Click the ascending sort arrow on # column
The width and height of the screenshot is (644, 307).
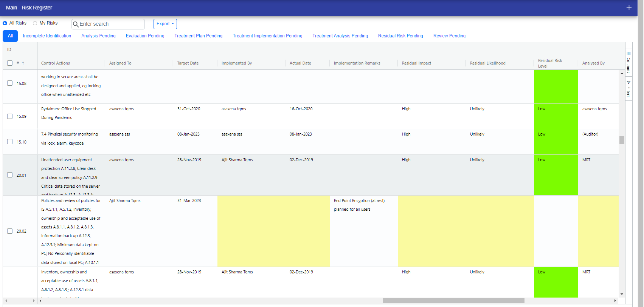tap(23, 63)
